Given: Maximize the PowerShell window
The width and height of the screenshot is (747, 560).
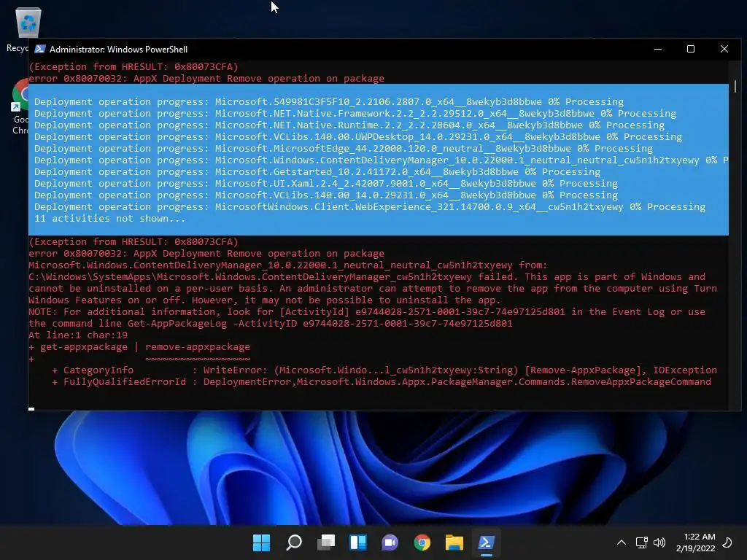Looking at the screenshot, I should tap(691, 49).
